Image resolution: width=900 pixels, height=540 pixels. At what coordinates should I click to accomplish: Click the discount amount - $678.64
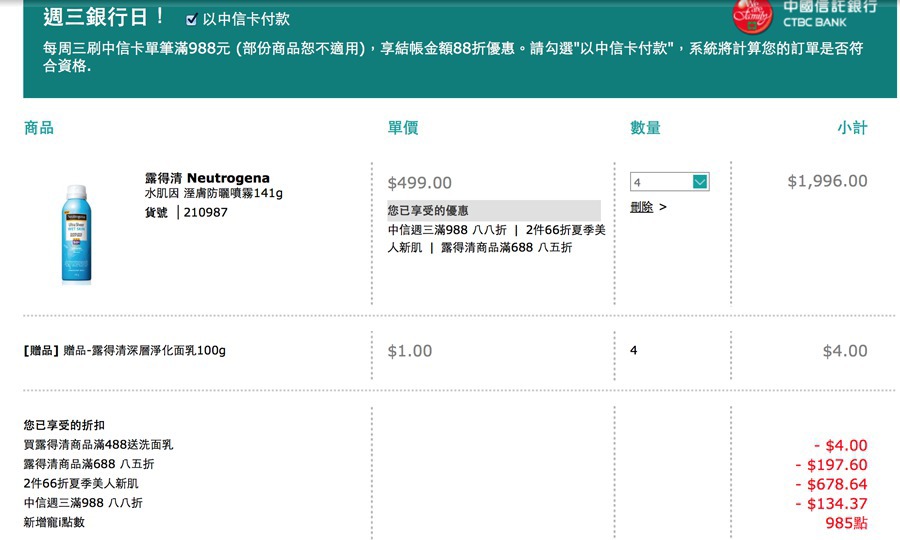coord(831,484)
